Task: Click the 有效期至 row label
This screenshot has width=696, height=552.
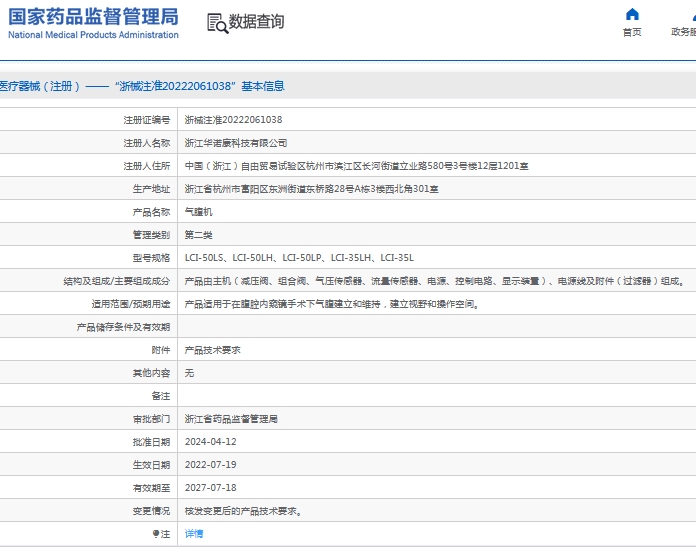Action: [151, 488]
